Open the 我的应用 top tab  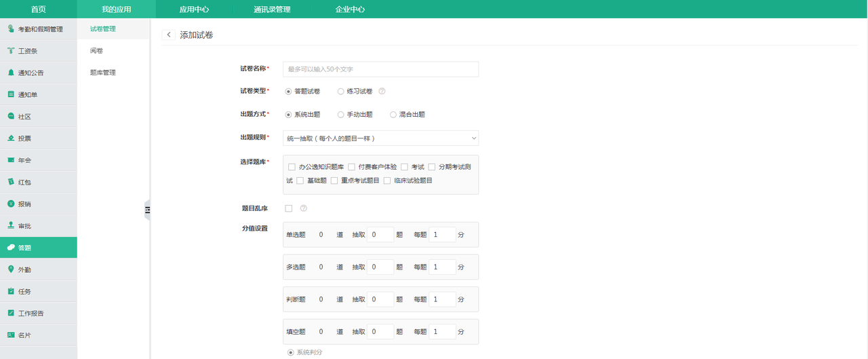116,10
